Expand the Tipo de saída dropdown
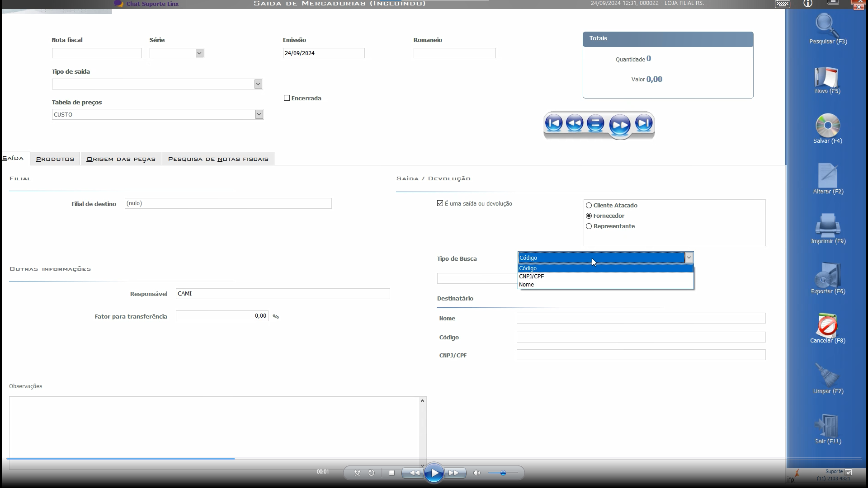The image size is (868, 488). point(258,84)
